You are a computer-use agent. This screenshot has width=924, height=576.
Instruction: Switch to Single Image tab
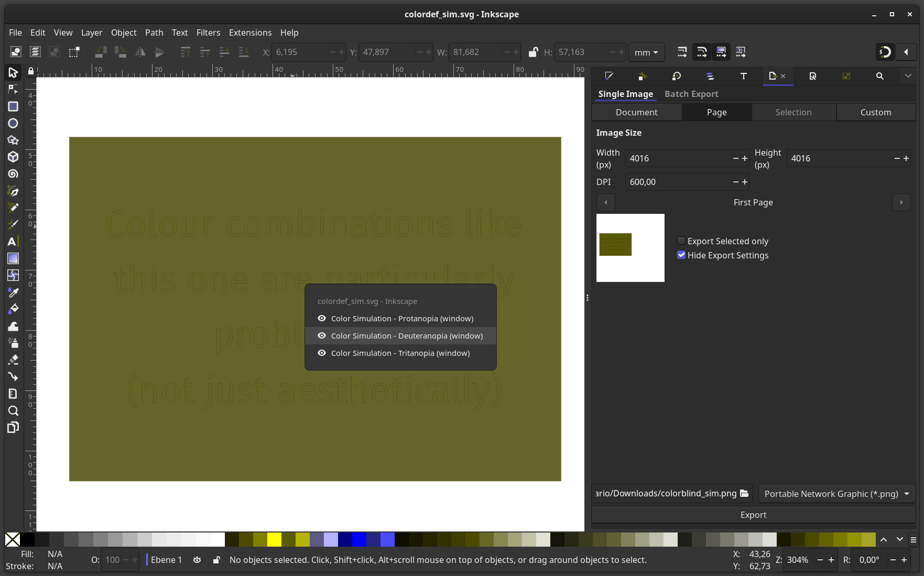pos(625,94)
